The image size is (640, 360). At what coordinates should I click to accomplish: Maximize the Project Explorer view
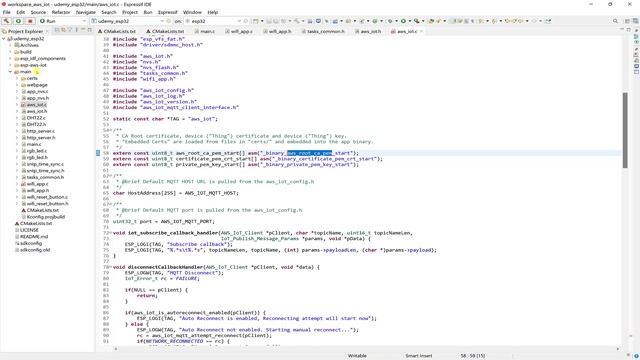[89, 31]
